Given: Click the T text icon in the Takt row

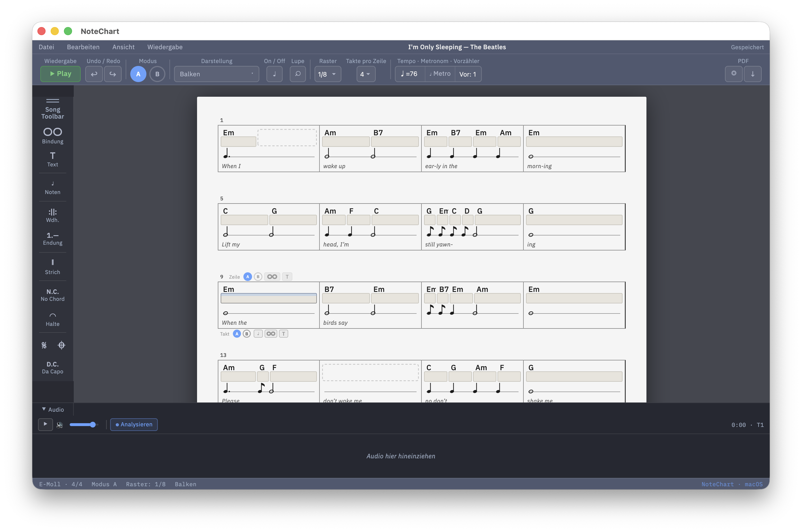Looking at the screenshot, I should [283, 334].
